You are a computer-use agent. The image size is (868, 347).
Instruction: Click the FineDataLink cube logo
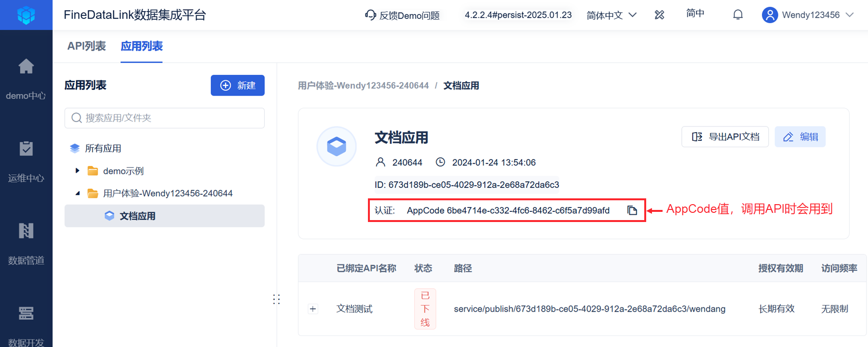pos(26,15)
